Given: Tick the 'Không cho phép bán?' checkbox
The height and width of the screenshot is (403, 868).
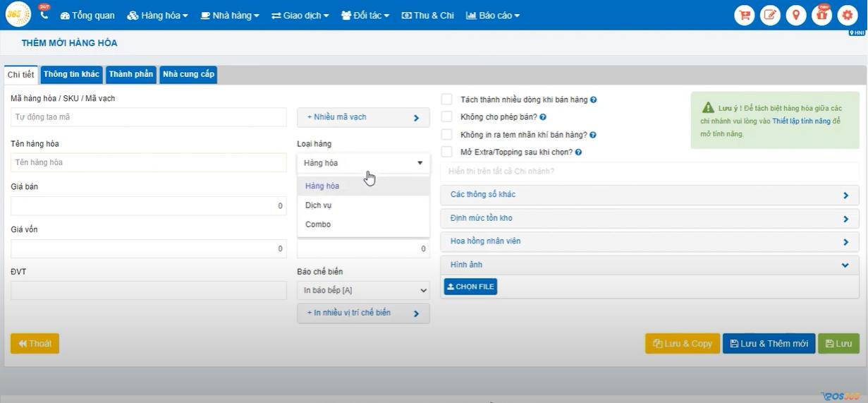Looking at the screenshot, I should coord(446,117).
